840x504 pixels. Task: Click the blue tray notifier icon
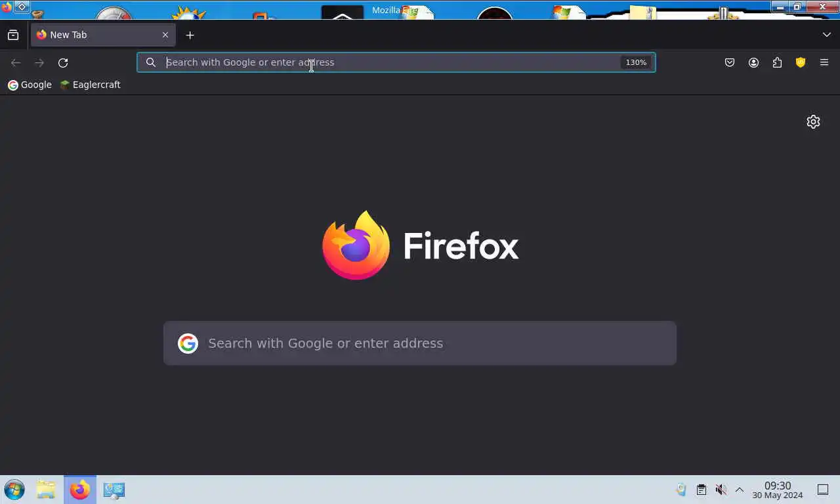681,490
